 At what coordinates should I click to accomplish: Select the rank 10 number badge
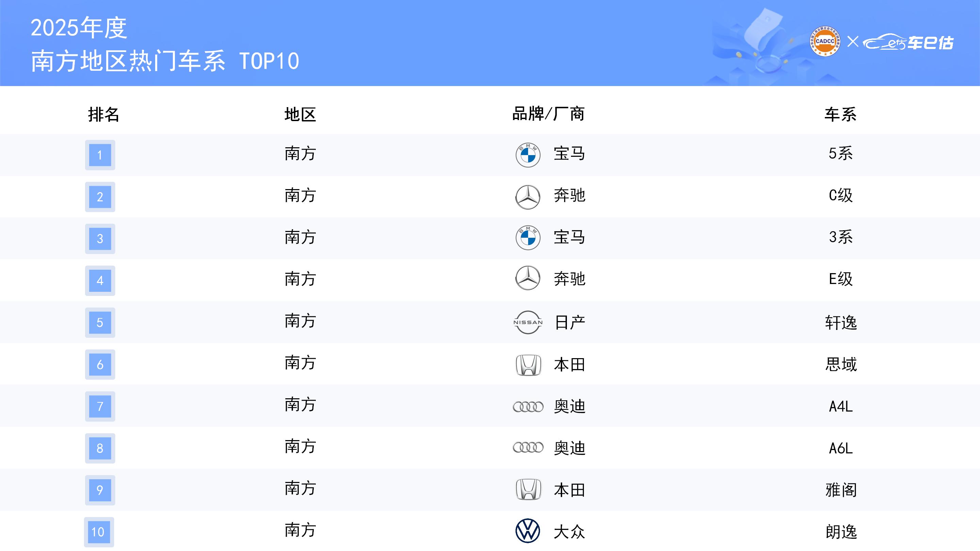coord(99,532)
